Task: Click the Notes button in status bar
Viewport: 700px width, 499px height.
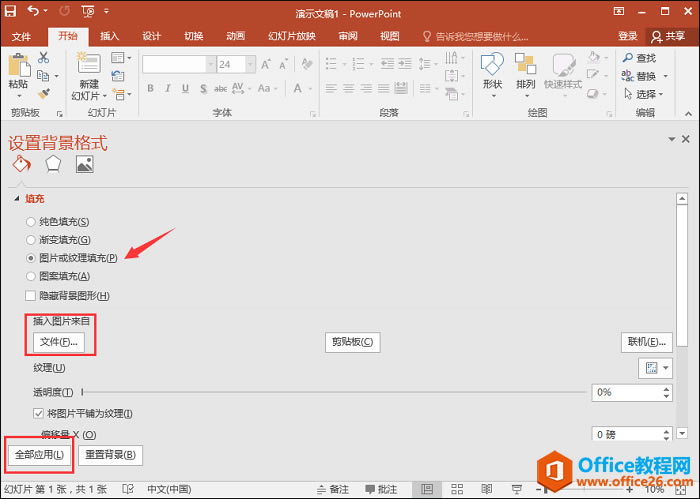Action: (x=331, y=490)
